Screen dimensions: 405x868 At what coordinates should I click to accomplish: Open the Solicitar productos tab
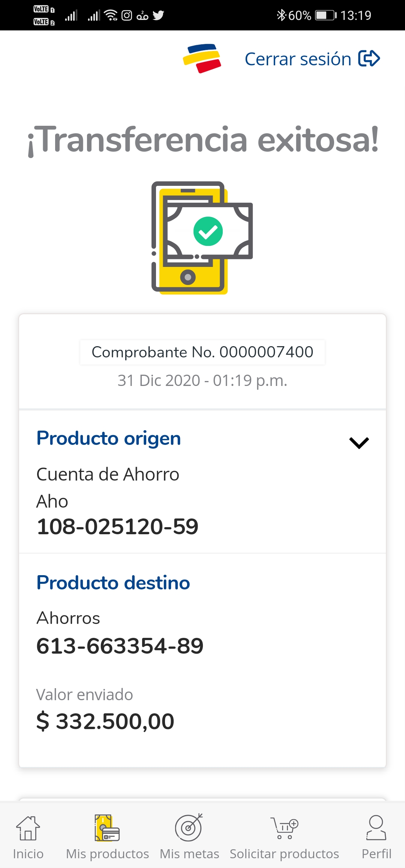284,854
